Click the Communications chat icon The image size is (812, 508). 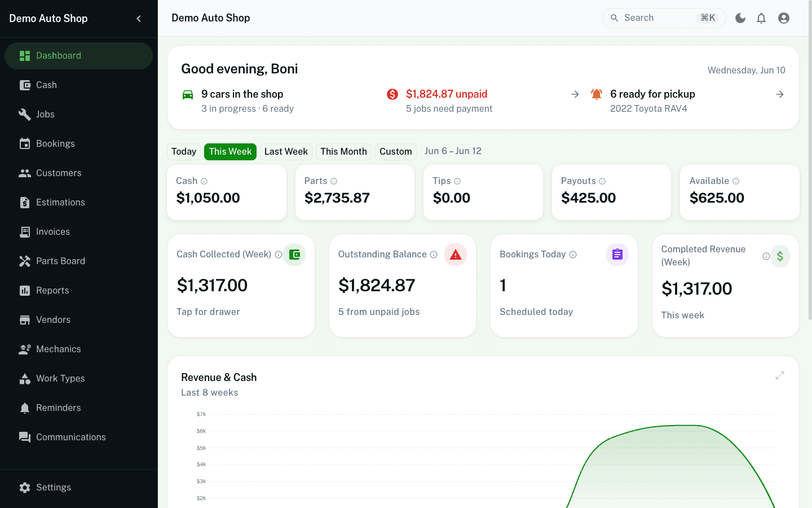click(25, 437)
